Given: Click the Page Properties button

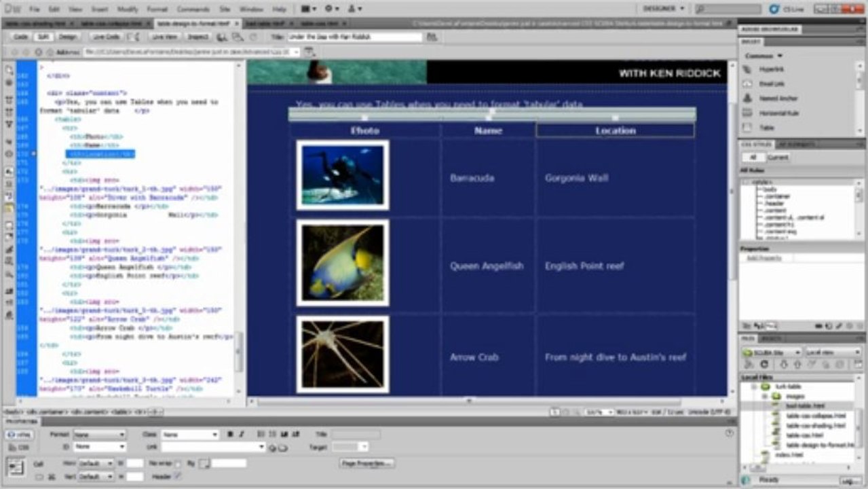Looking at the screenshot, I should (367, 463).
